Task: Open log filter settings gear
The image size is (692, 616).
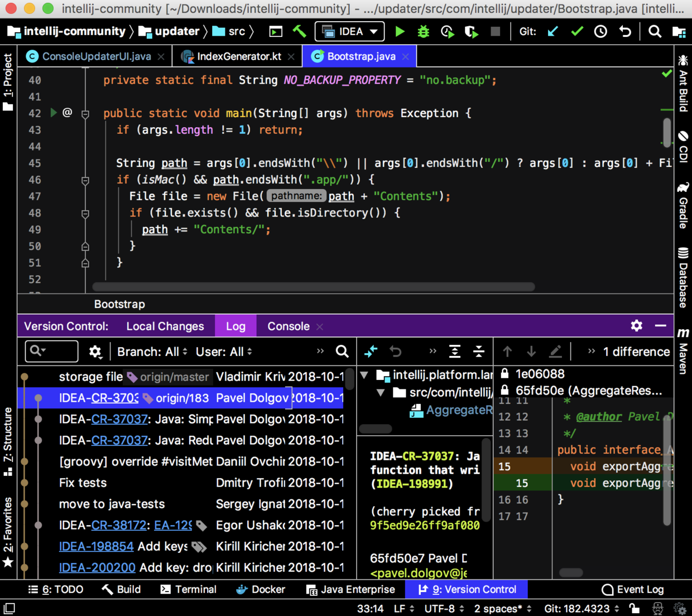Action: pyautogui.click(x=95, y=352)
